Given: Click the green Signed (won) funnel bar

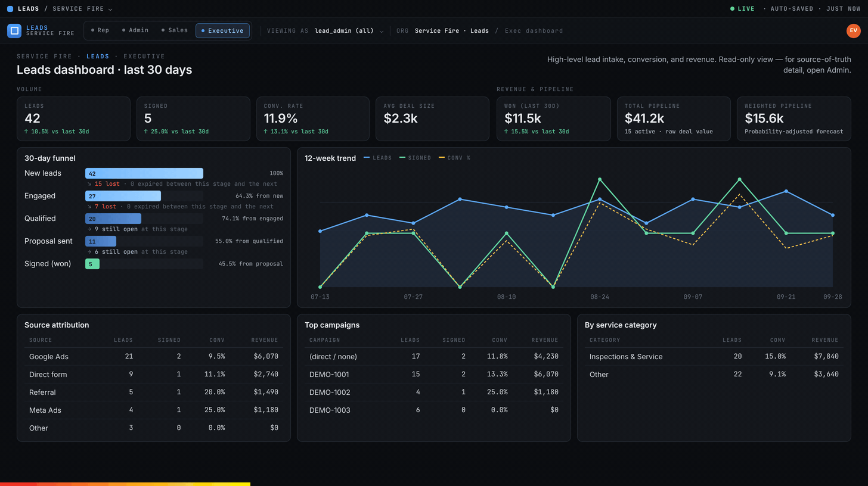Looking at the screenshot, I should 92,264.
